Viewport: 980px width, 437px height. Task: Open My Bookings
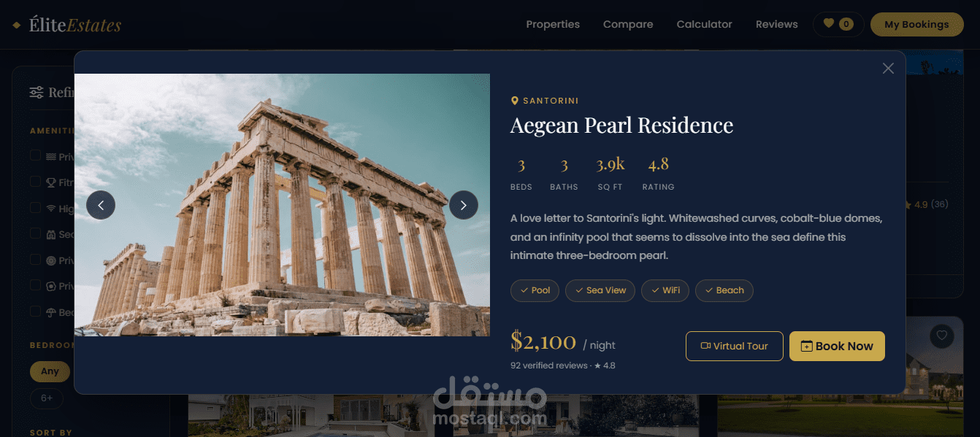(916, 24)
